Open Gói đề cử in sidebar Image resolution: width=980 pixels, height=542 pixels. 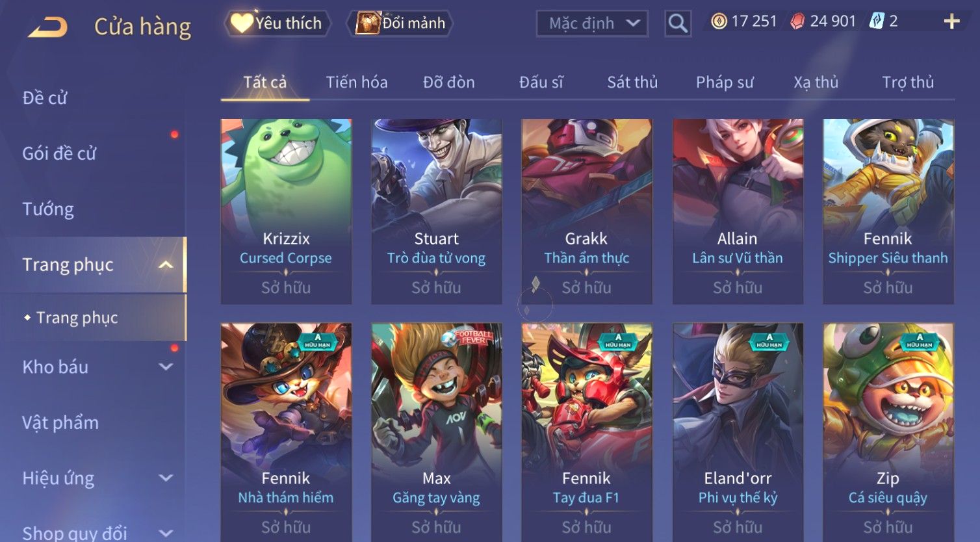(59, 153)
